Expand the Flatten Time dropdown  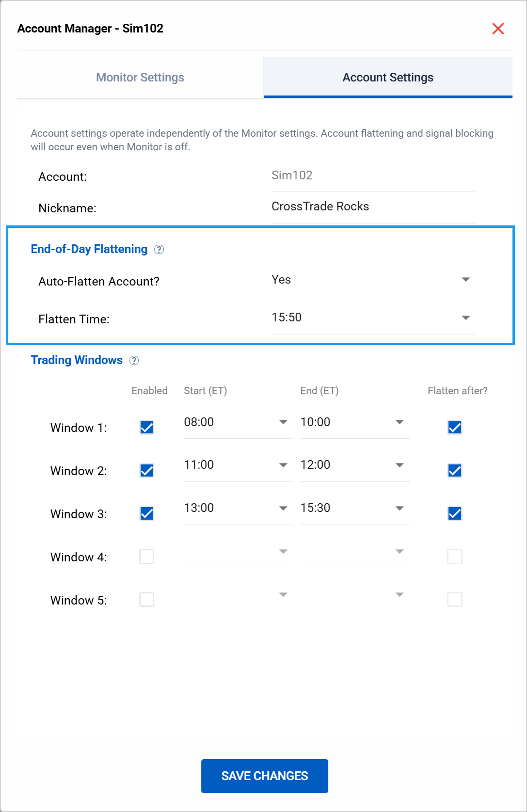tap(373, 318)
